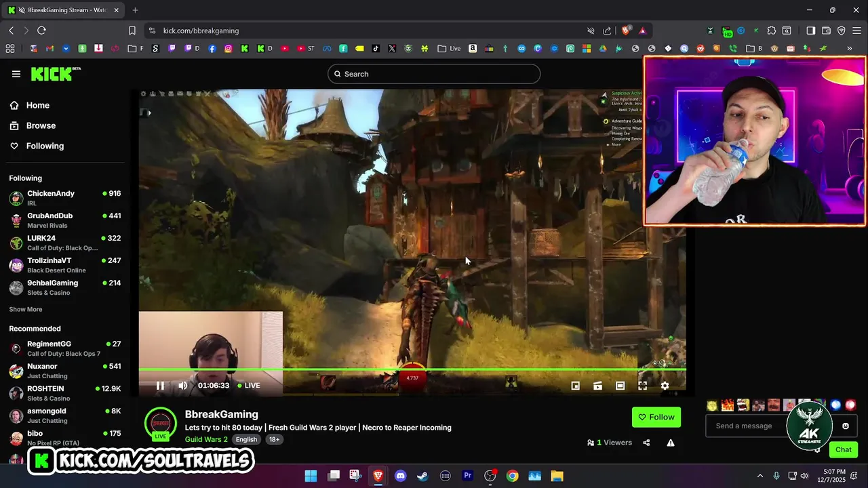Screen dimensions: 868x488
Task: Open Steam from the taskbar
Action: (422, 476)
